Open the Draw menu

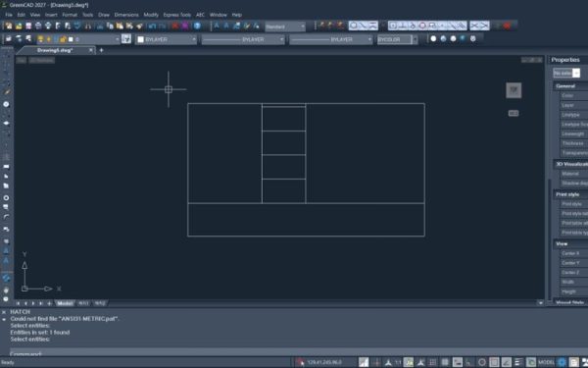coord(104,15)
